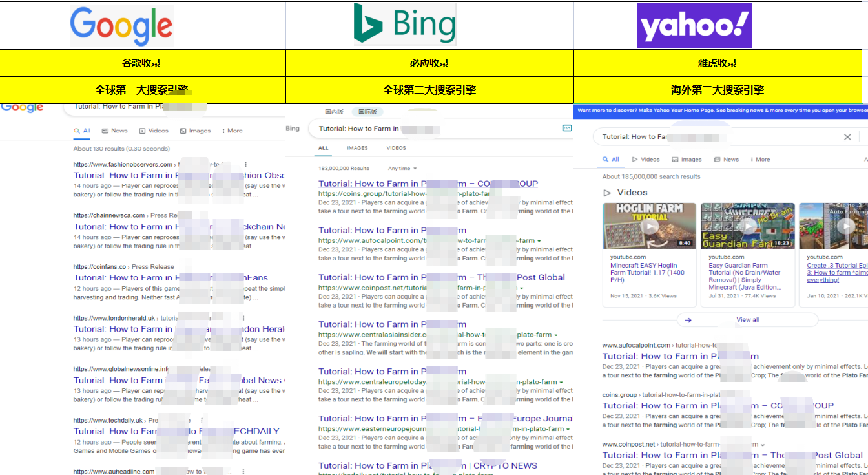Screen dimensions: 868x475
Task: Open Minecraft EASY Hoglin Farm Tutorial video link
Action: click(648, 273)
